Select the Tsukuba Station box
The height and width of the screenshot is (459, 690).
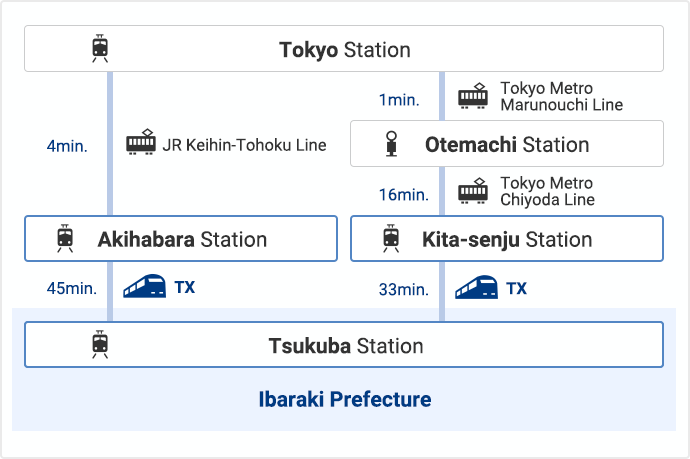(x=344, y=345)
